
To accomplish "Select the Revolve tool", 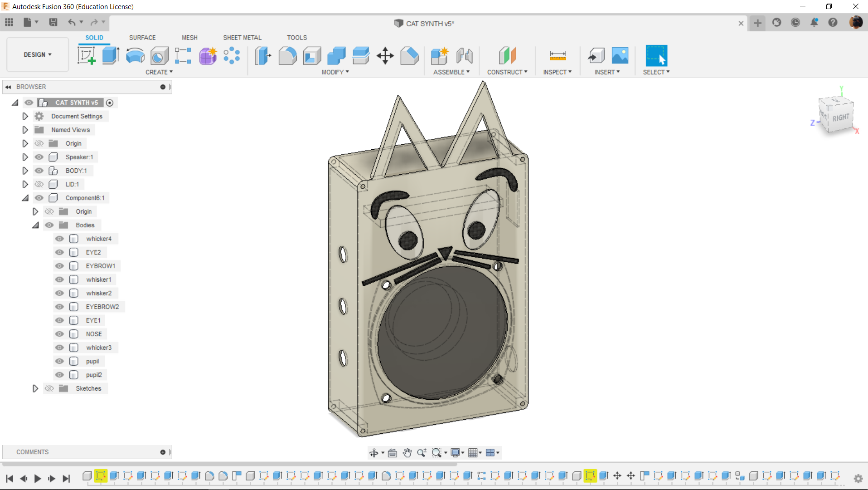I will click(x=135, y=56).
